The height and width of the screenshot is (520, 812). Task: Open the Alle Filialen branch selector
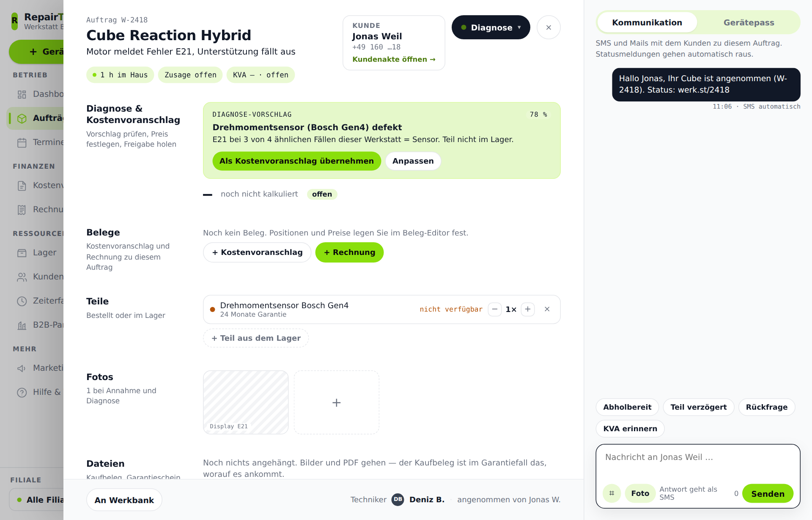click(36, 500)
